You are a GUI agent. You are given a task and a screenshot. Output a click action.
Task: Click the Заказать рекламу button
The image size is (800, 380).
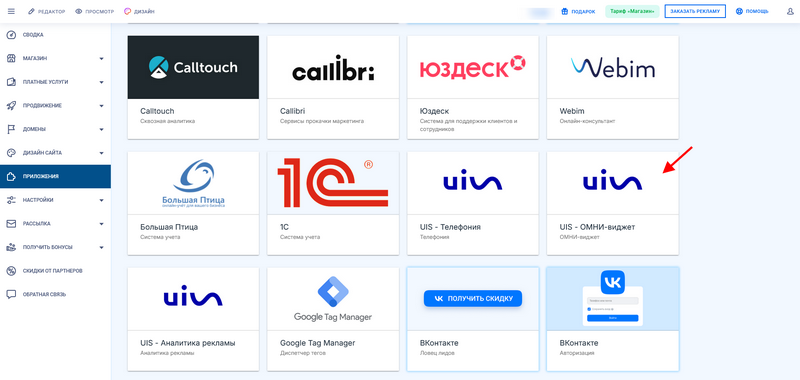tap(695, 11)
